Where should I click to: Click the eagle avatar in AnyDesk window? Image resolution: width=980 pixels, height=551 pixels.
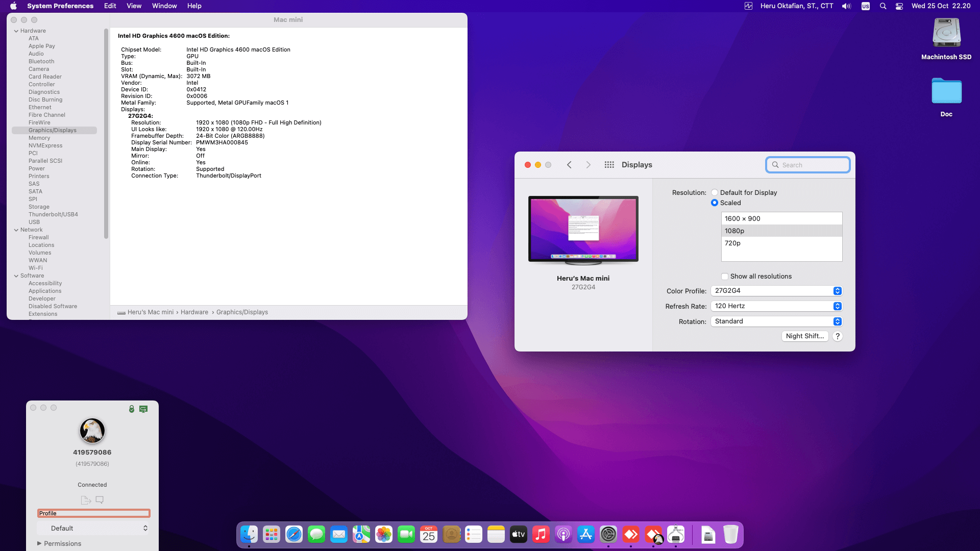coord(92,431)
